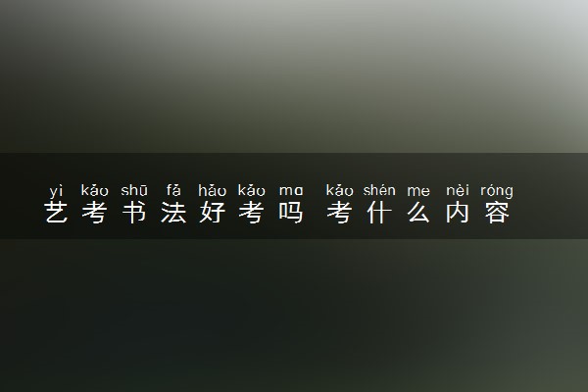This screenshot has width=588, height=392.
Task: Click the pinyin label hǎo
Action: [x=213, y=190]
